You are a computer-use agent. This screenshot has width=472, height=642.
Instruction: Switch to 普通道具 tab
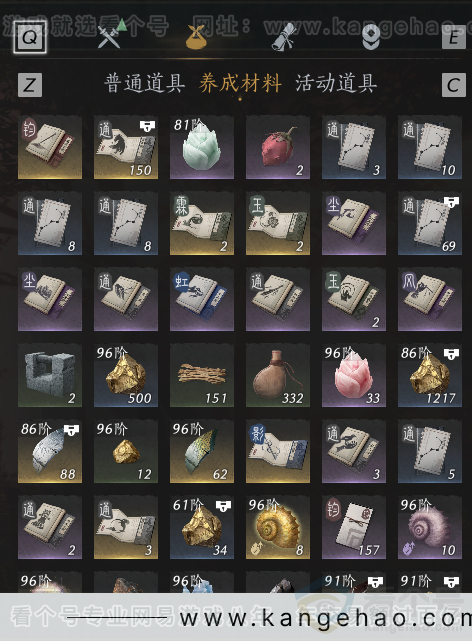click(144, 84)
